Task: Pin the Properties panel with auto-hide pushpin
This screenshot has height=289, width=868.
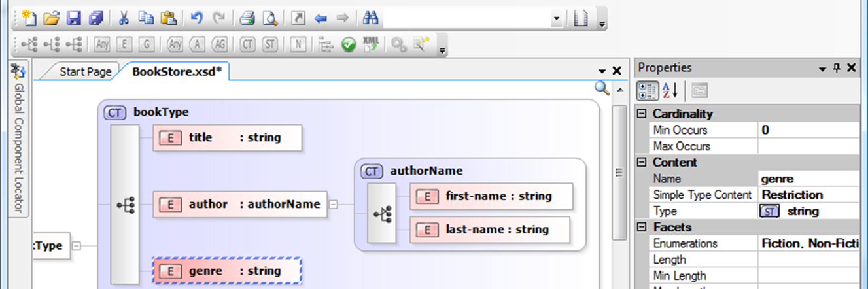Action: pos(837,68)
